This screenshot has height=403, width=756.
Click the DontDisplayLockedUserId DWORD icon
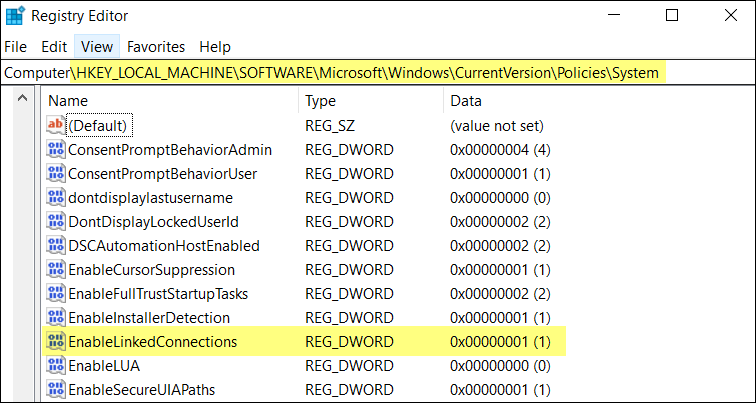[55, 221]
